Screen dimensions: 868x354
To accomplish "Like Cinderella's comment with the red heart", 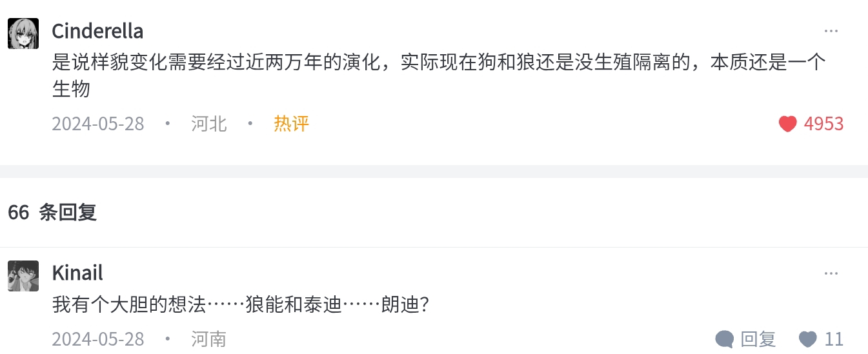I will click(787, 124).
